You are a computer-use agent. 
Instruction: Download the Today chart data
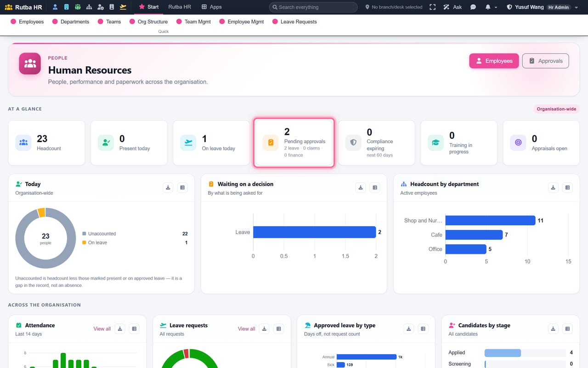tap(168, 188)
